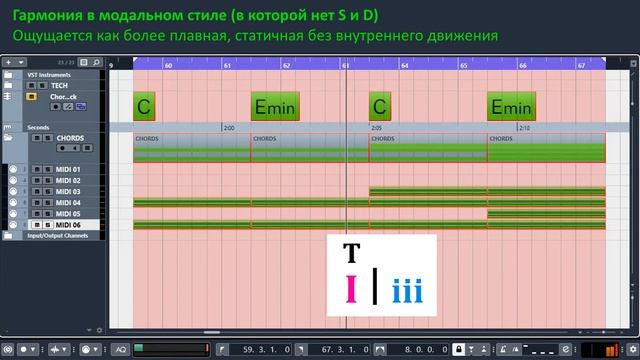Screen dimensions: 640x360
Task: Solo the MIDI 02 track
Action: pyautogui.click(x=48, y=180)
